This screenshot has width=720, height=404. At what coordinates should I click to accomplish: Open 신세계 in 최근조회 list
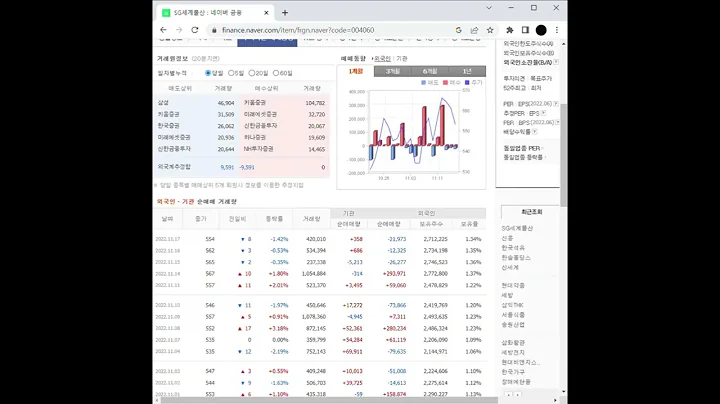tap(510, 267)
